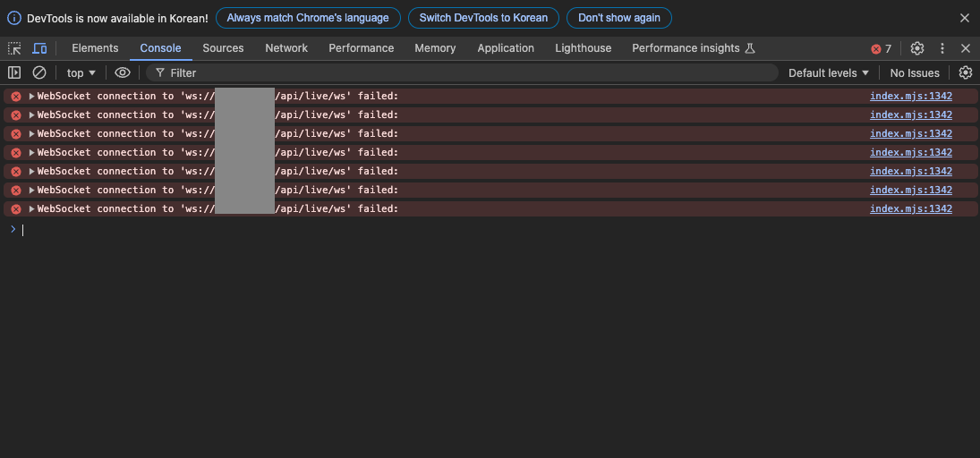The width and height of the screenshot is (980, 458).
Task: Open the Memory tab
Action: pos(435,48)
